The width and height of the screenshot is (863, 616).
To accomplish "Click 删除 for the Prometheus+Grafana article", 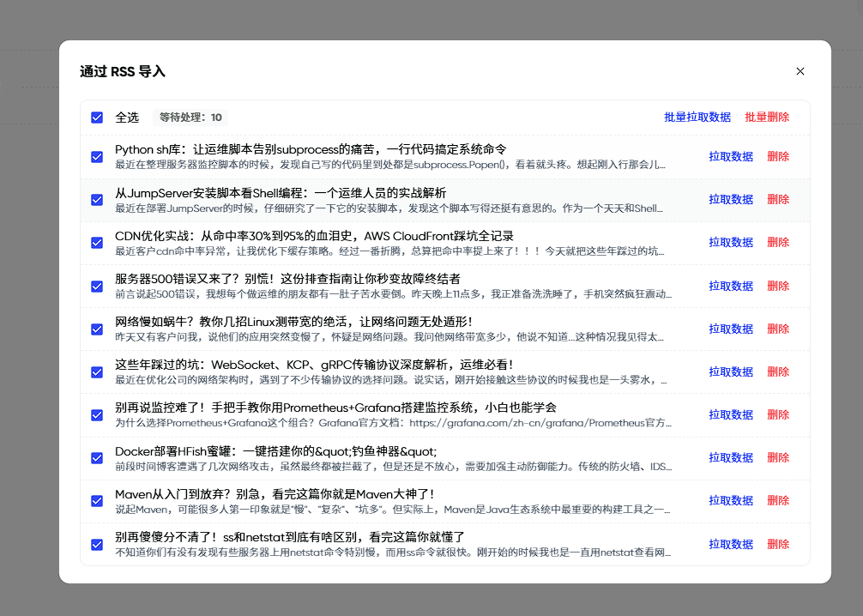I will pos(777,414).
